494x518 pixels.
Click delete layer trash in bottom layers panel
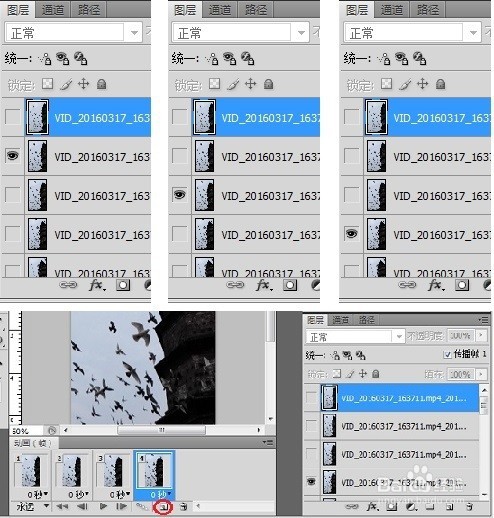pyautogui.click(x=469, y=507)
